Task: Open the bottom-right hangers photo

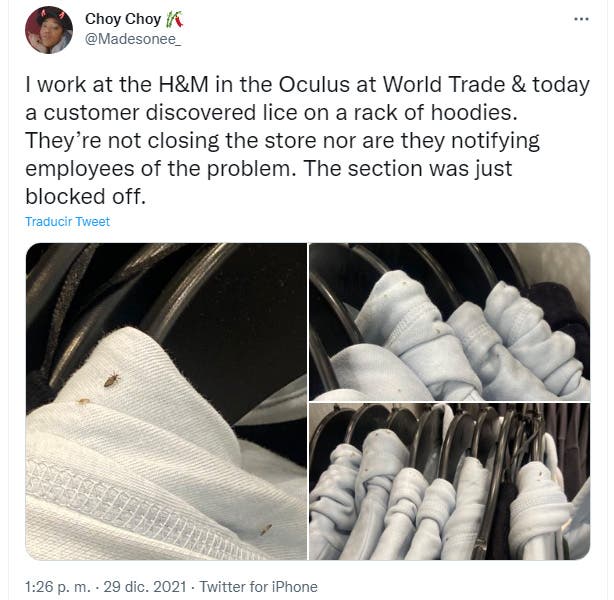Action: click(450, 482)
